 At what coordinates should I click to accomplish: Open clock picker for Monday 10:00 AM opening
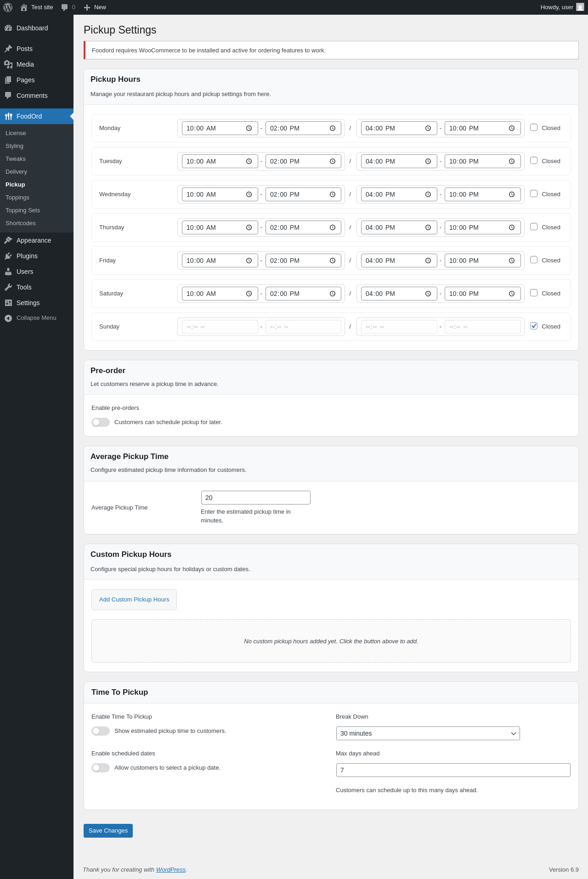pyautogui.click(x=249, y=128)
